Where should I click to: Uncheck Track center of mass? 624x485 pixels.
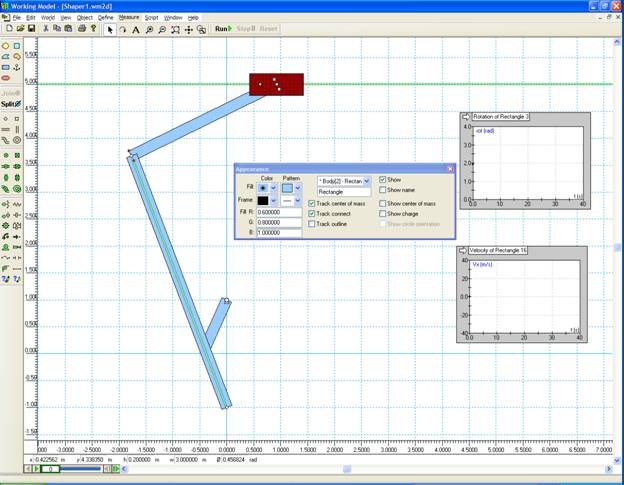point(312,204)
